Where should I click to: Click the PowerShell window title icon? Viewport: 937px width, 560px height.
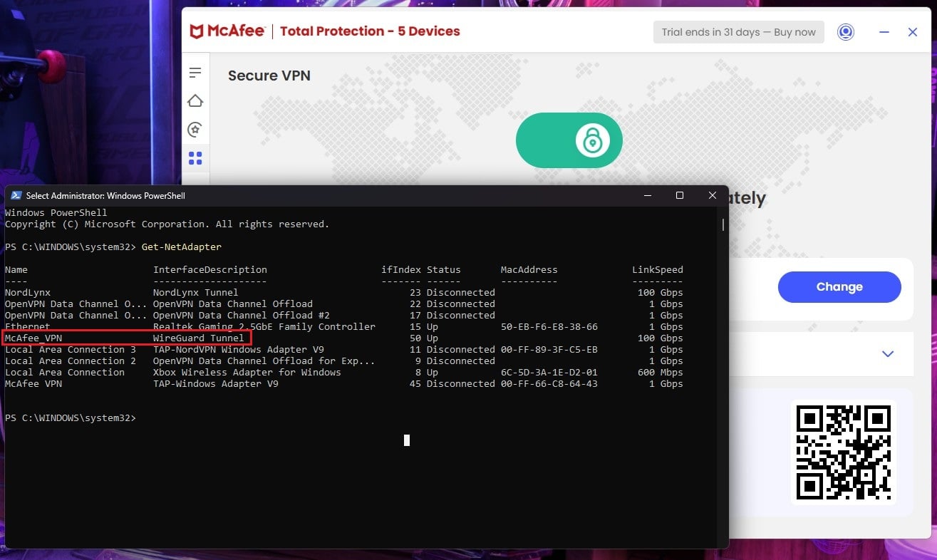pyautogui.click(x=16, y=195)
